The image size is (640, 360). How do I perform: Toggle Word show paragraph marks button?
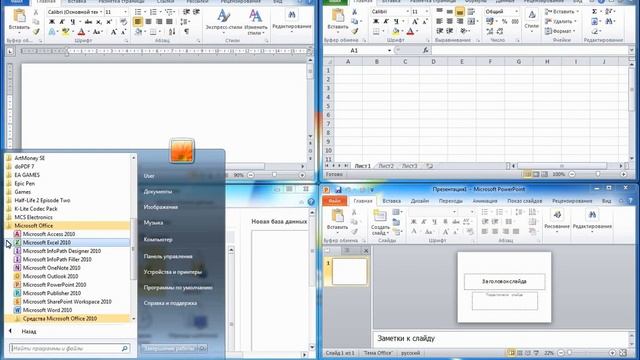click(x=187, y=31)
